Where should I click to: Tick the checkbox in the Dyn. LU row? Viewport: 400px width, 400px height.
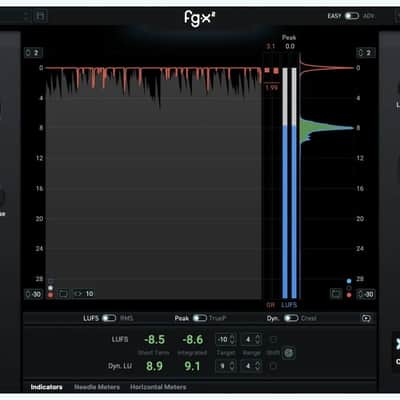pos(273,366)
